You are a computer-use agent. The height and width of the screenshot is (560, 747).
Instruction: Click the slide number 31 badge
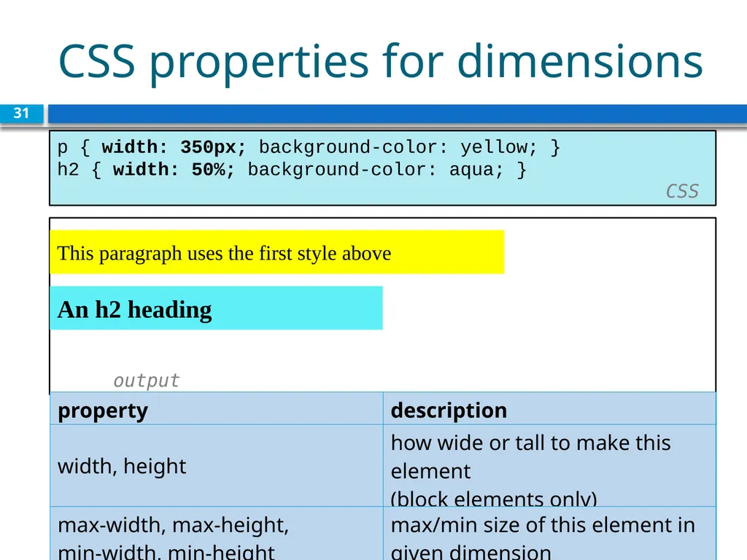tap(21, 114)
